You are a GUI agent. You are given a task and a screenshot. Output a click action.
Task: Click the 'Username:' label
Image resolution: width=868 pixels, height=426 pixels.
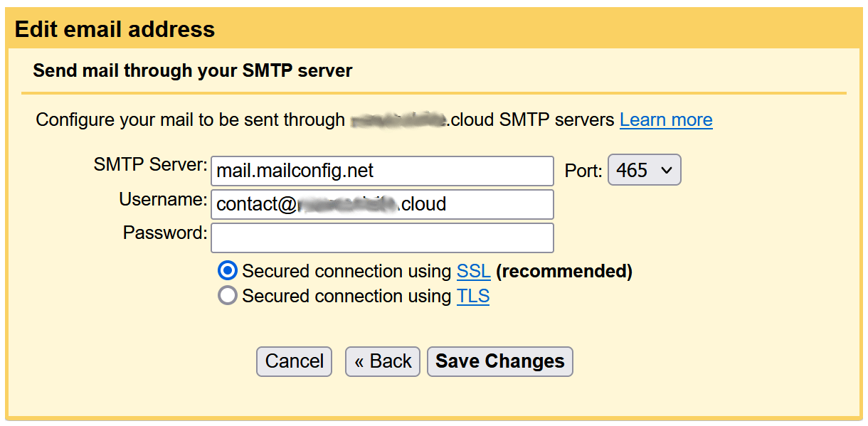pos(163,200)
